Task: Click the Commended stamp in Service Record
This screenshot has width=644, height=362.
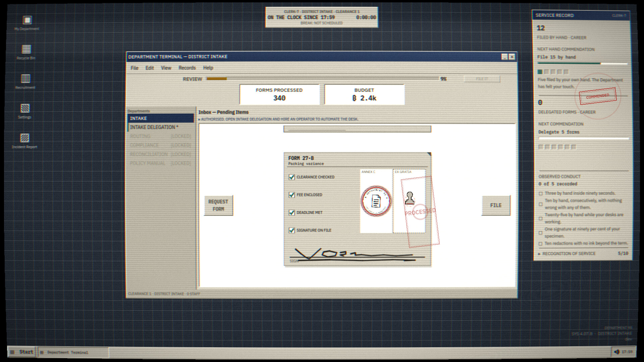Action: 598,96
